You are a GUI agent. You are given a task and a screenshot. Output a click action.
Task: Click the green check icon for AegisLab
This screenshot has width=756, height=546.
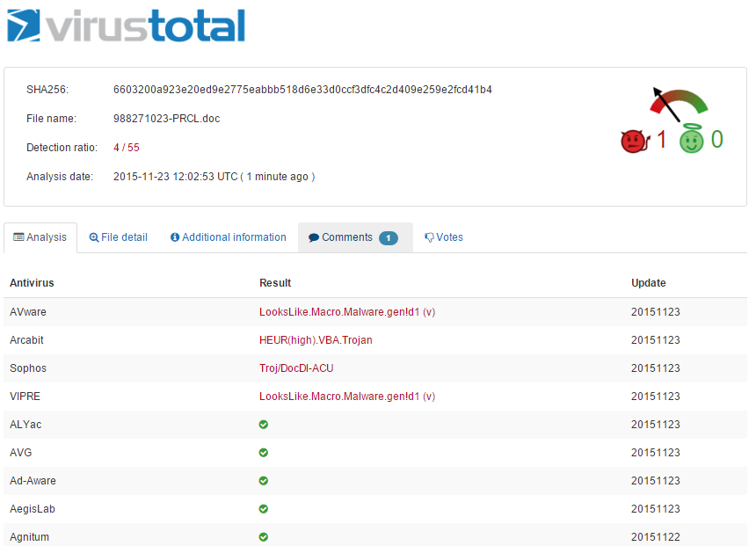[263, 509]
